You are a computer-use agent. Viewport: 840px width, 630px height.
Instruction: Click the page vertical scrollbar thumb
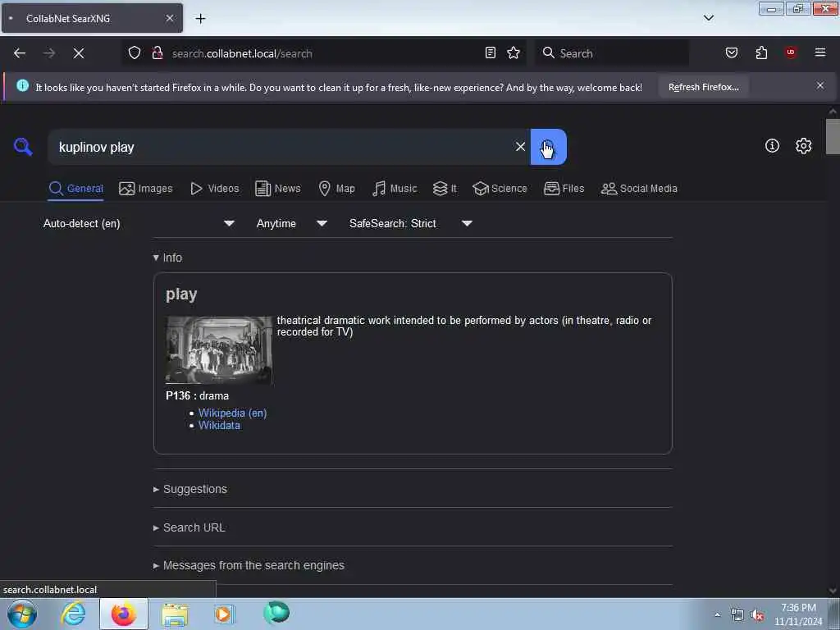click(832, 137)
